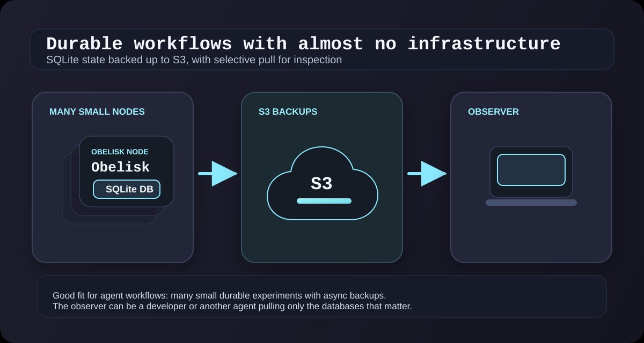Click the 'MANY SMALL NODES' heading
The width and height of the screenshot is (644, 343).
point(97,112)
